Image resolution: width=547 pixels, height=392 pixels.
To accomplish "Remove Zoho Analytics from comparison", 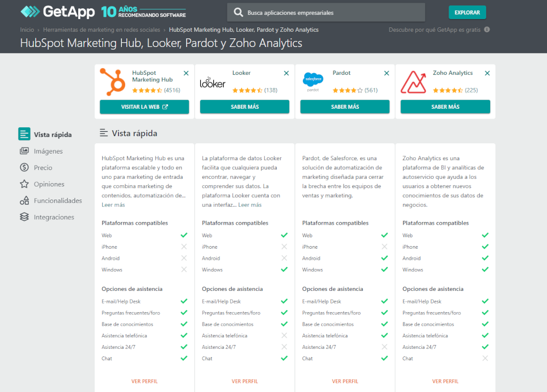I will coord(487,73).
